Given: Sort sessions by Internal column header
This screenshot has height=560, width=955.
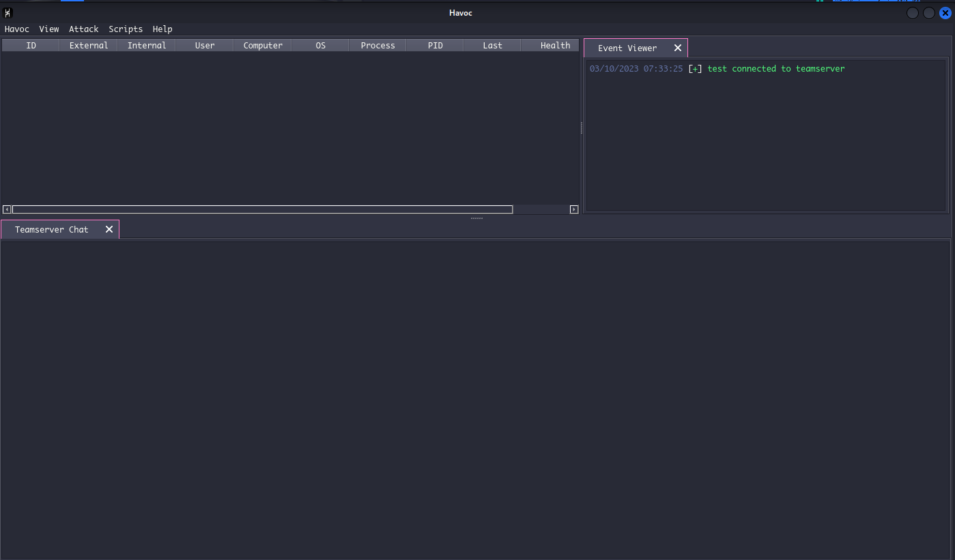Looking at the screenshot, I should (147, 46).
